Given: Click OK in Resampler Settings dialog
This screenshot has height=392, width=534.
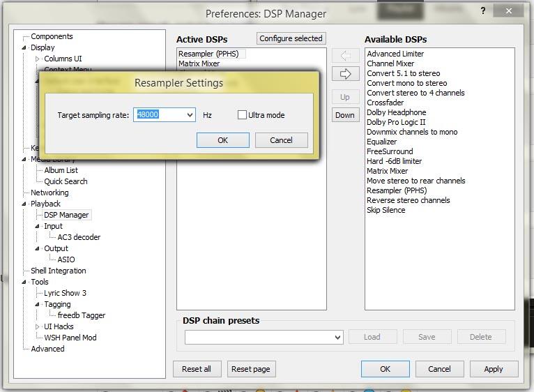Looking at the screenshot, I should click(222, 140).
